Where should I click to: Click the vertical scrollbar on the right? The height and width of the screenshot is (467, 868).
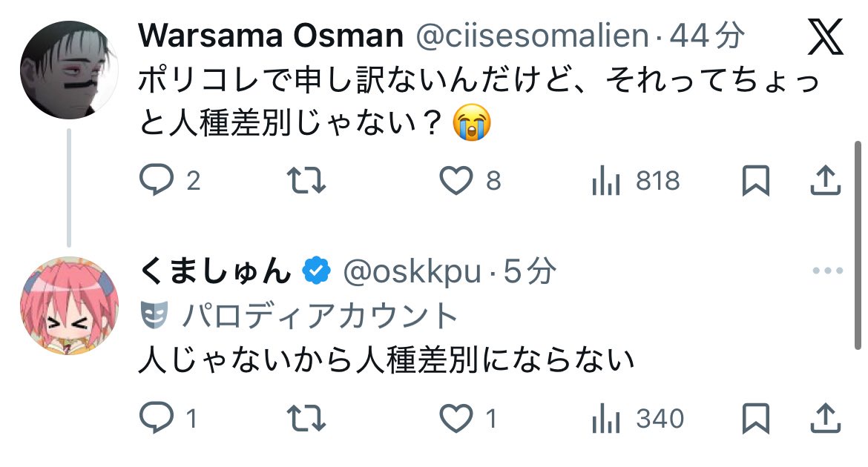pos(858,237)
